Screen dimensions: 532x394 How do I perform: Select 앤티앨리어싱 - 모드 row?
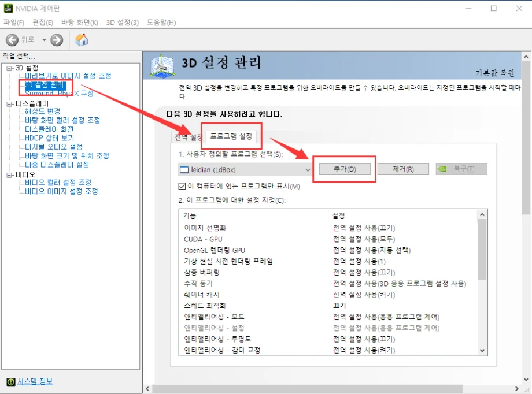[x=328, y=317]
